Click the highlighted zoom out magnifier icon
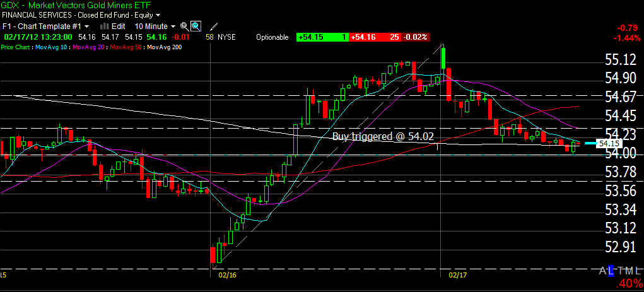Viewport: 644px width, 292px height. (196, 26)
